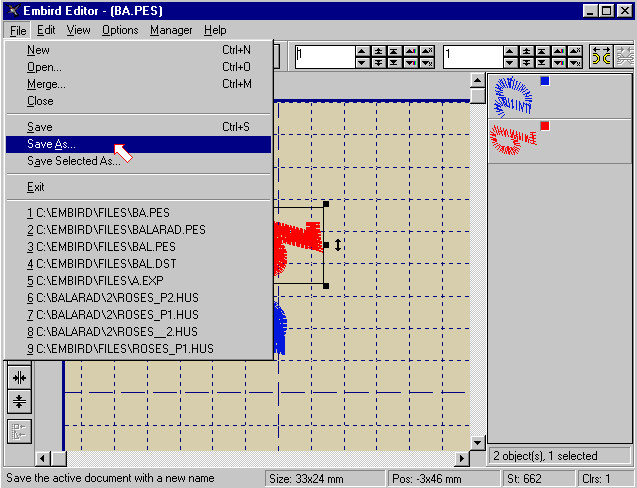Click the down-arrow with color stripe in the first group
Viewport: 637px width, 488px height.
point(411,63)
